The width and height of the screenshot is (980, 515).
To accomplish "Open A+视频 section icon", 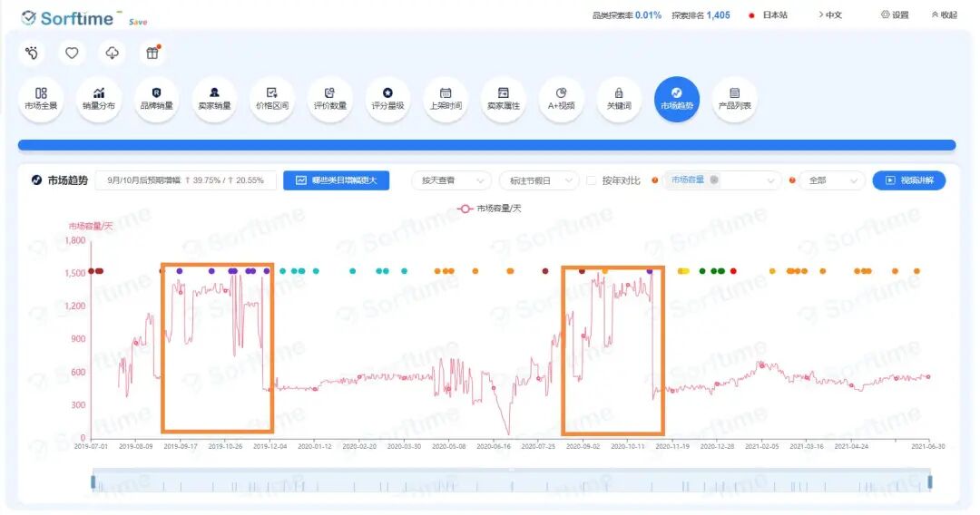I will [562, 99].
